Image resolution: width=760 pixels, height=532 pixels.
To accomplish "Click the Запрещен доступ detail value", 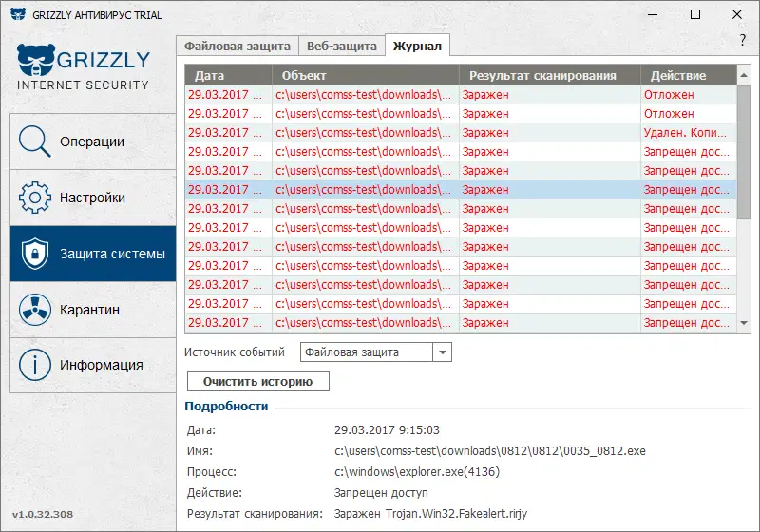I will pos(381,493).
